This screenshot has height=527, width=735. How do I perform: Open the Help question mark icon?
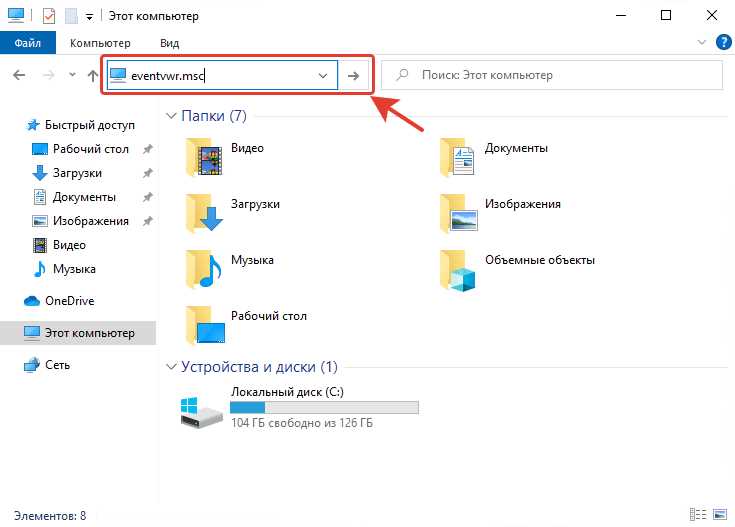coord(724,42)
